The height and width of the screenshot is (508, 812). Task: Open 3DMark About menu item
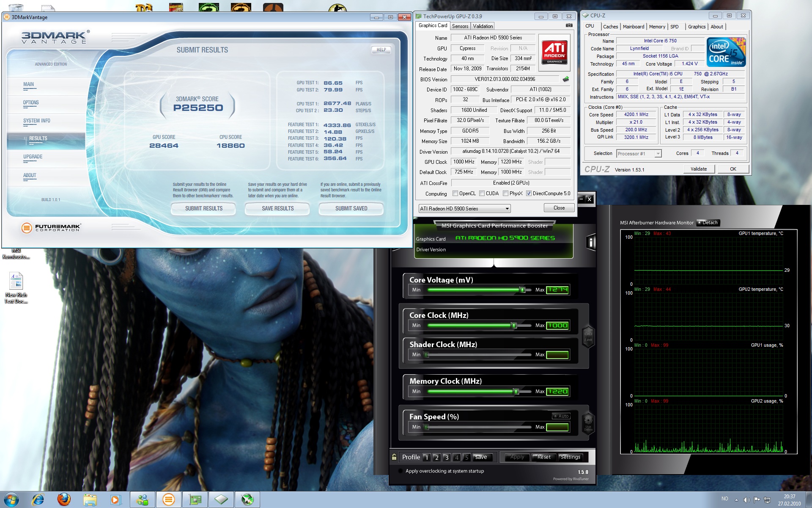click(30, 175)
